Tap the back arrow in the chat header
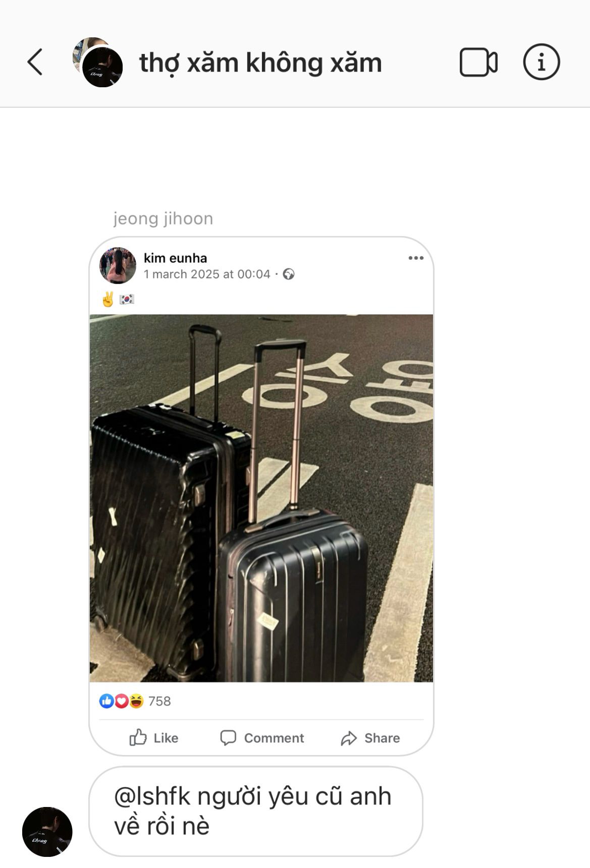This screenshot has height=868, width=590. click(35, 62)
